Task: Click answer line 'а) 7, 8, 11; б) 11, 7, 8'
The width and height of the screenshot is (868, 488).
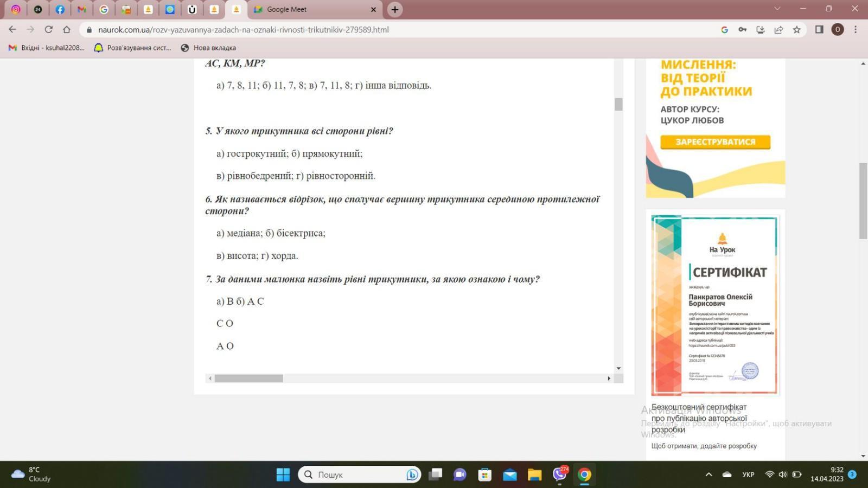Action: point(324,86)
